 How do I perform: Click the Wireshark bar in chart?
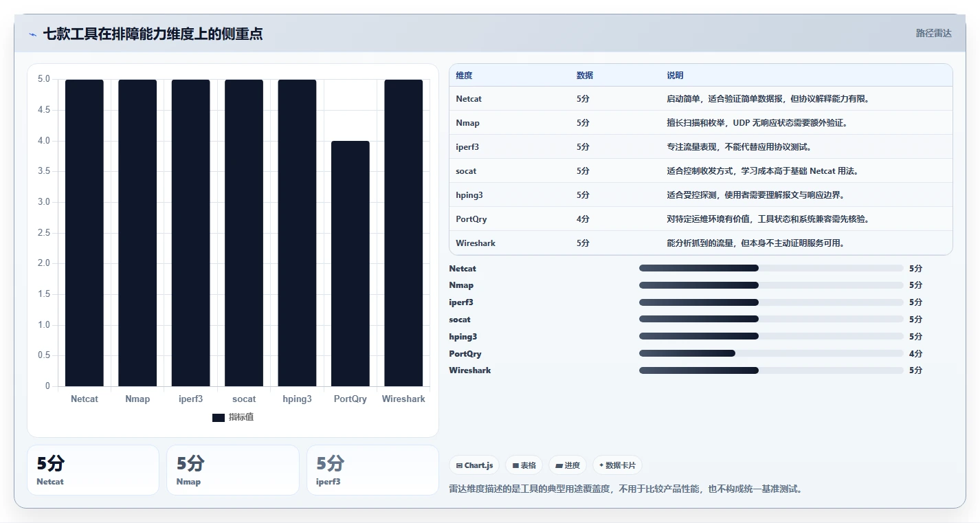click(403, 233)
